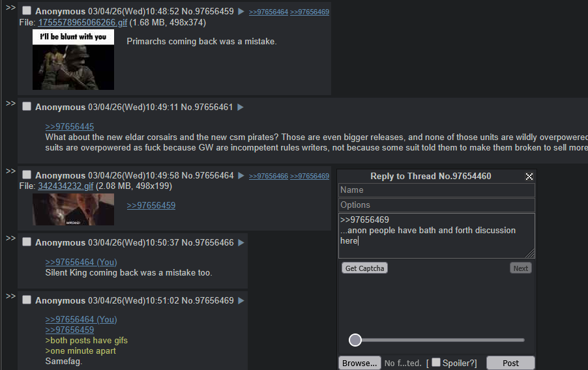Focus the Name input field

coord(437,190)
